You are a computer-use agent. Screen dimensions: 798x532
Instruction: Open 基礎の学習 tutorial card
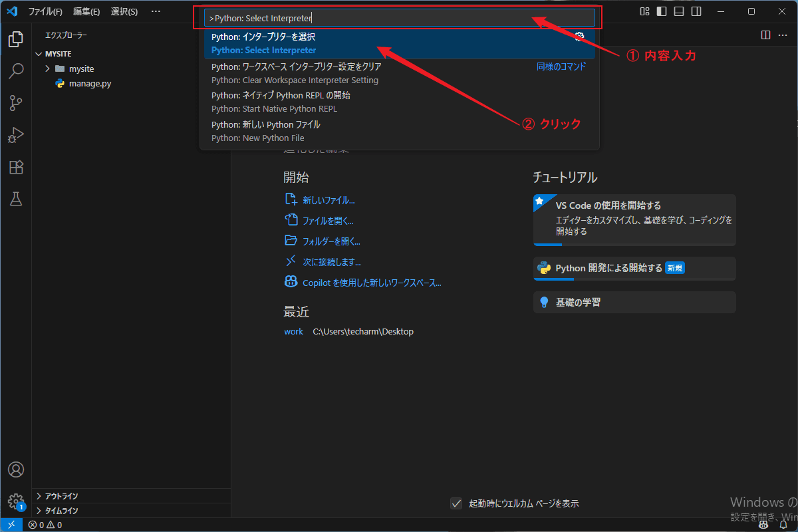click(634, 303)
